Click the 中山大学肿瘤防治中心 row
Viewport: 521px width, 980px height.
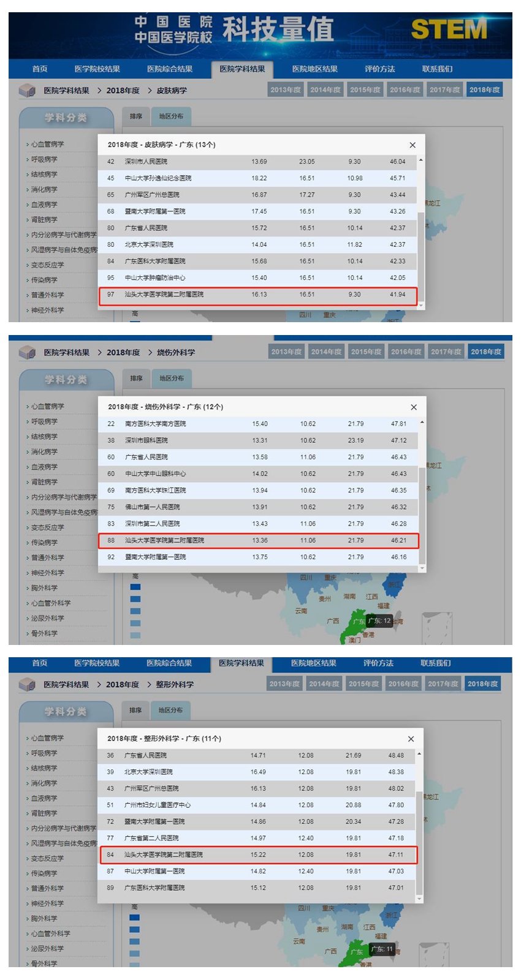click(x=257, y=278)
